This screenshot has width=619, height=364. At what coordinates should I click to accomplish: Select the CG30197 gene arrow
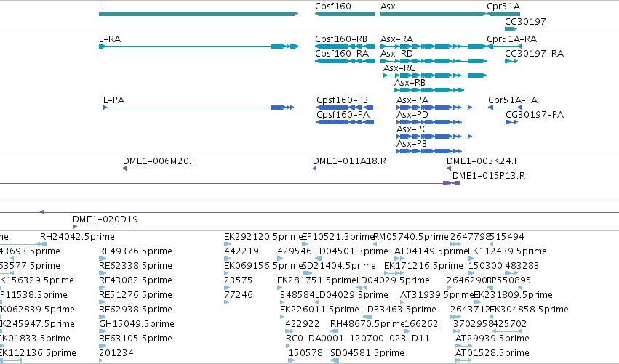(511, 29)
